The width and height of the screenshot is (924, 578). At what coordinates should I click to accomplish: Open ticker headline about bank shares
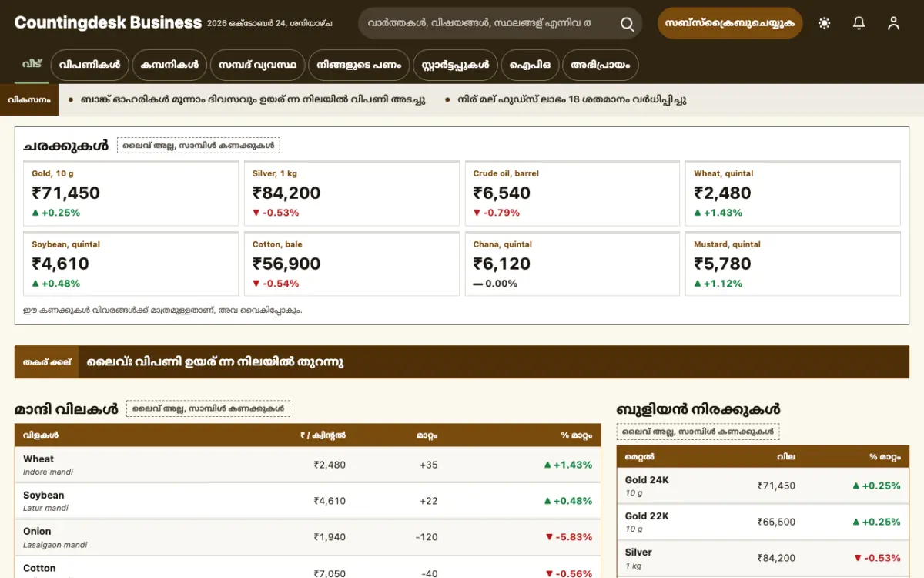click(253, 100)
